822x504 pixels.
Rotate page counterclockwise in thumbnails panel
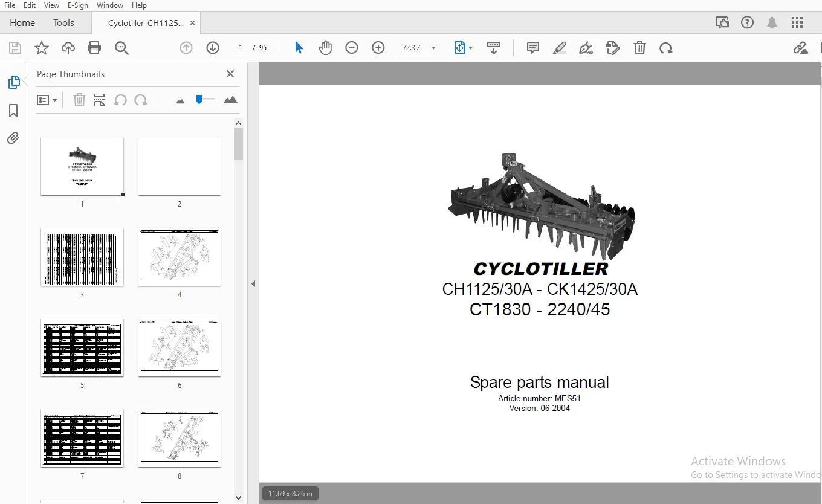[120, 100]
